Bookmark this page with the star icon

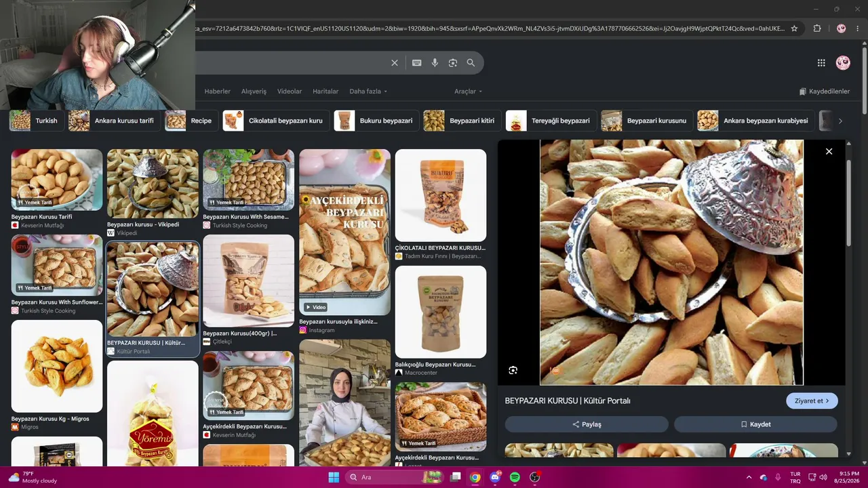pos(794,28)
